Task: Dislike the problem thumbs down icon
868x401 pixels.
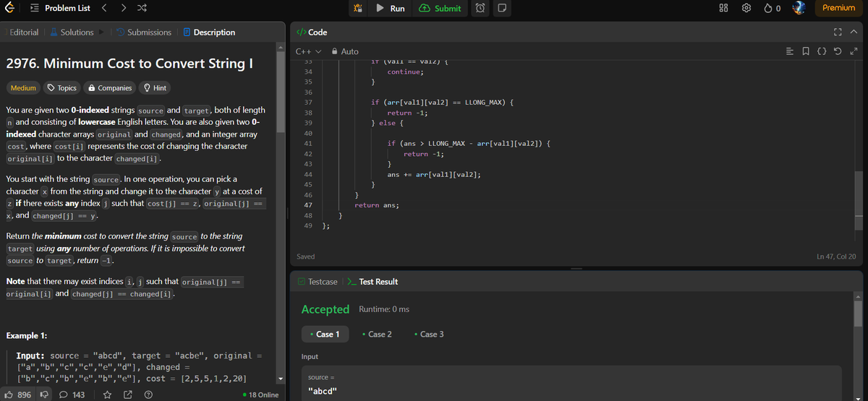Action: [x=43, y=394]
